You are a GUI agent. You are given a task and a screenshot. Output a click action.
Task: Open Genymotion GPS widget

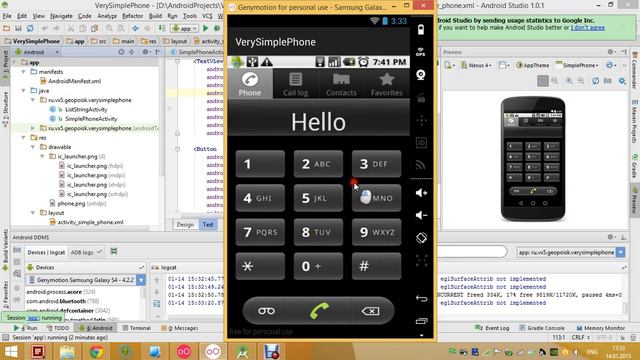[x=421, y=52]
